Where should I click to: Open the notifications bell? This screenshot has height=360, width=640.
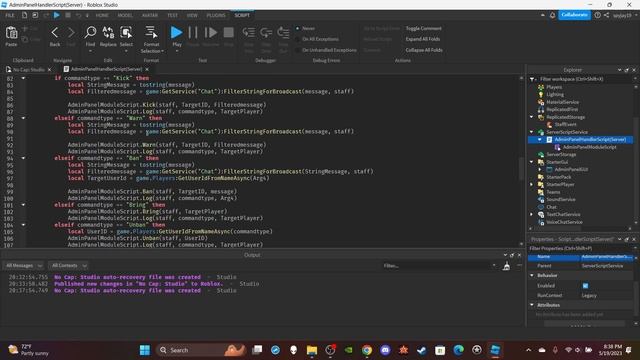[552, 15]
